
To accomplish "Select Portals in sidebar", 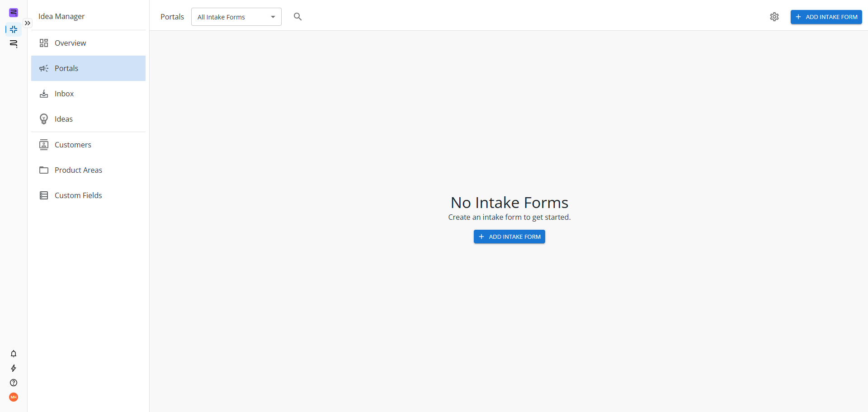I will point(88,68).
